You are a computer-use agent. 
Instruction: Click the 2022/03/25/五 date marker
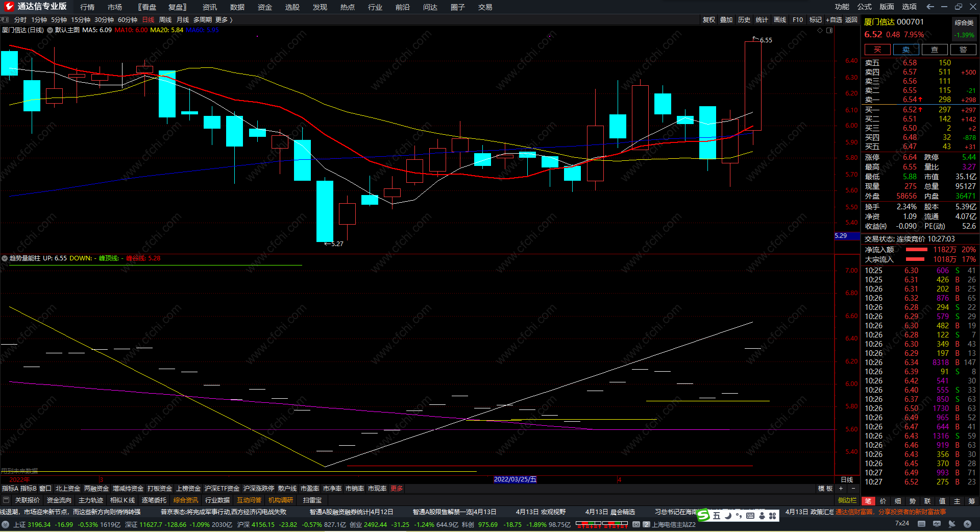tap(515, 479)
